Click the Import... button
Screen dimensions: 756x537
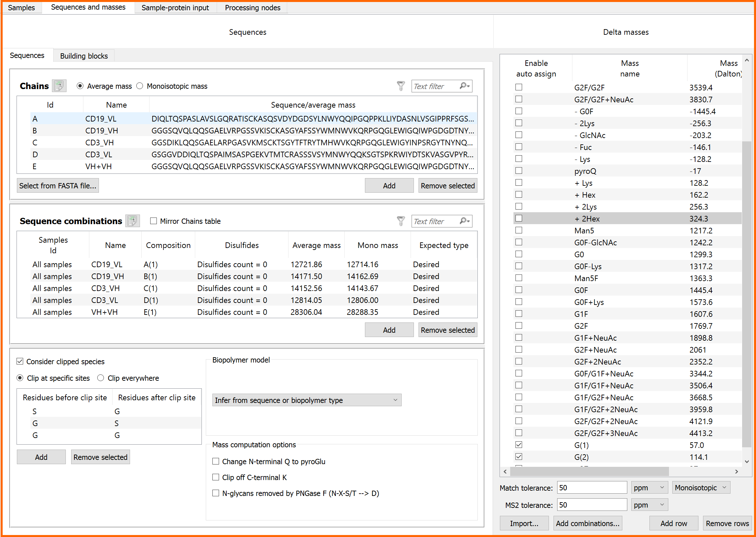tap(524, 523)
